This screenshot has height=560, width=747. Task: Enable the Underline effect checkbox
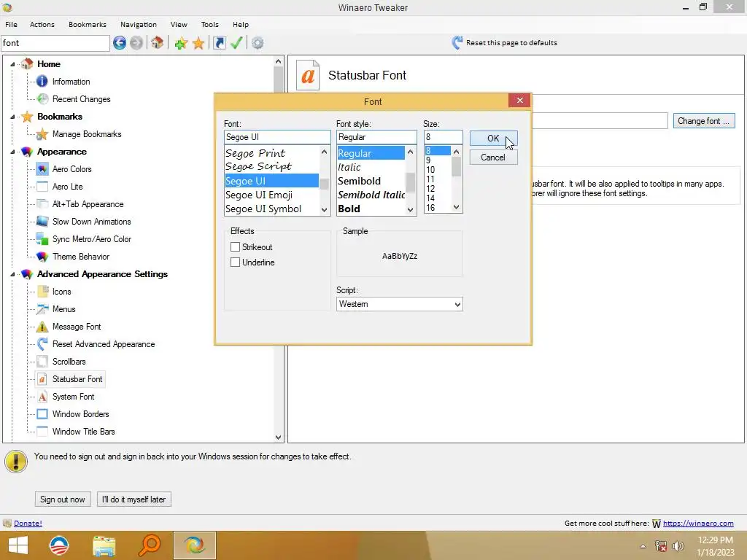click(x=235, y=262)
